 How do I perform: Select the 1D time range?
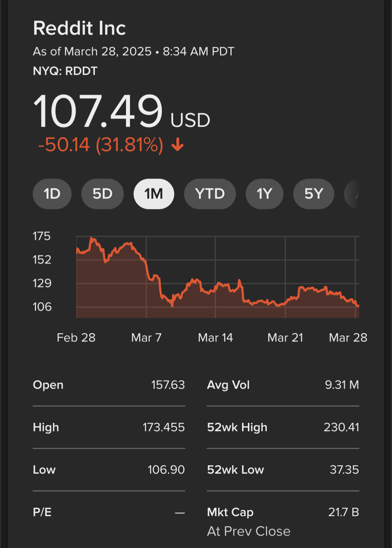(52, 194)
